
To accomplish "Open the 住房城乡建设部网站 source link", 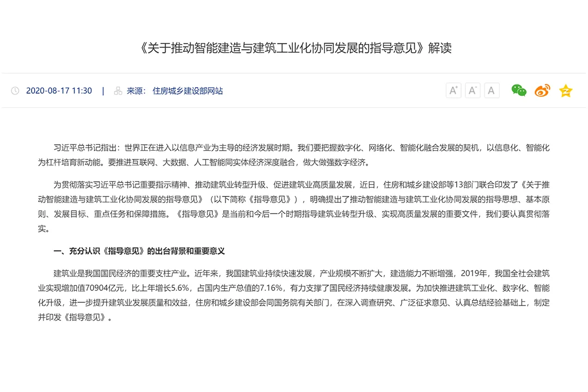I will 187,91.
